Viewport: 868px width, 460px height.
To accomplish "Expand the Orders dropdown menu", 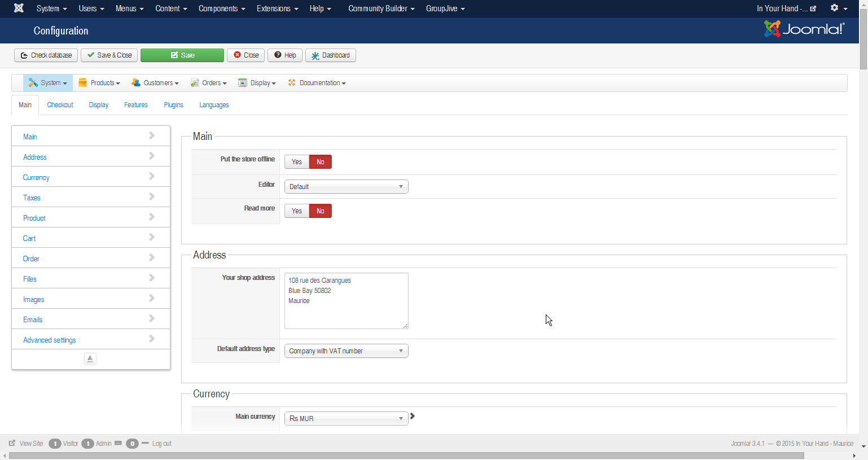I will pos(209,83).
